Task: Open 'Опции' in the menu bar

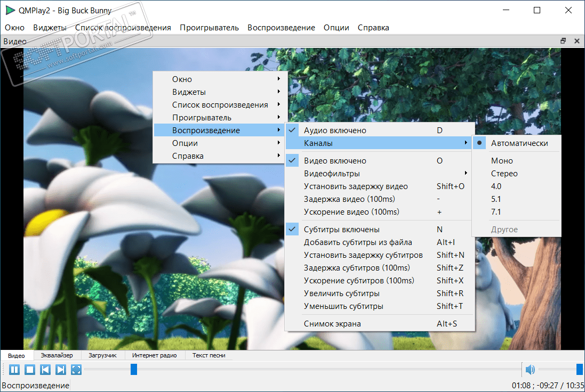Action: 336,28
